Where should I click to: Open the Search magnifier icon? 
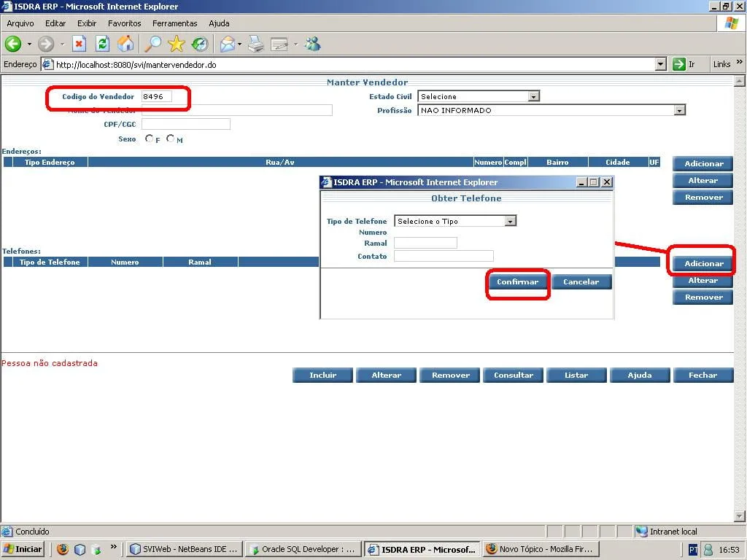[153, 44]
